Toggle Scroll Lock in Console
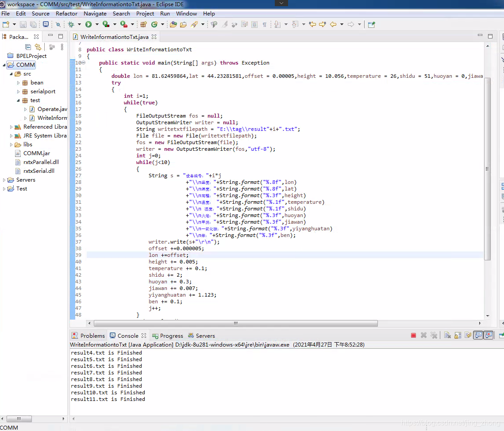Viewport: 504px width, 431px height. (x=458, y=335)
